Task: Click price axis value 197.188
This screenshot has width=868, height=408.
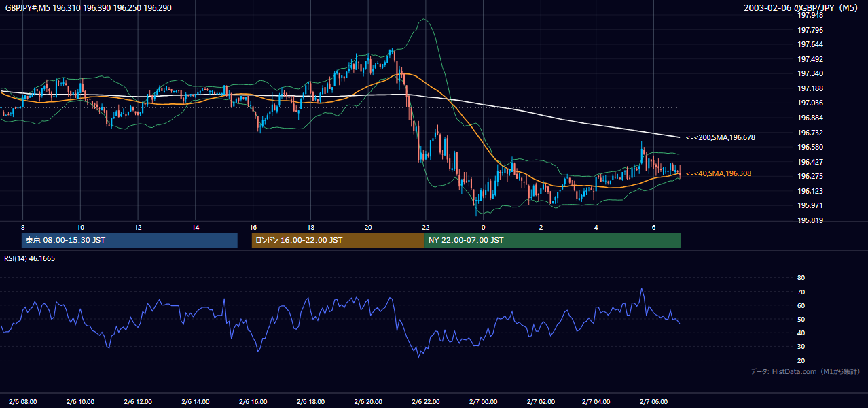Action: point(810,88)
